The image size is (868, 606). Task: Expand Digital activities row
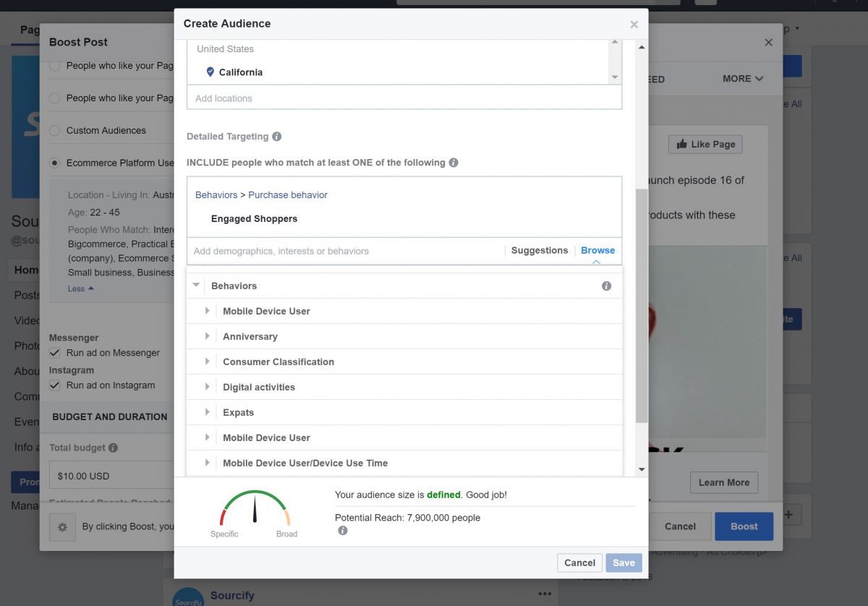pyautogui.click(x=207, y=387)
